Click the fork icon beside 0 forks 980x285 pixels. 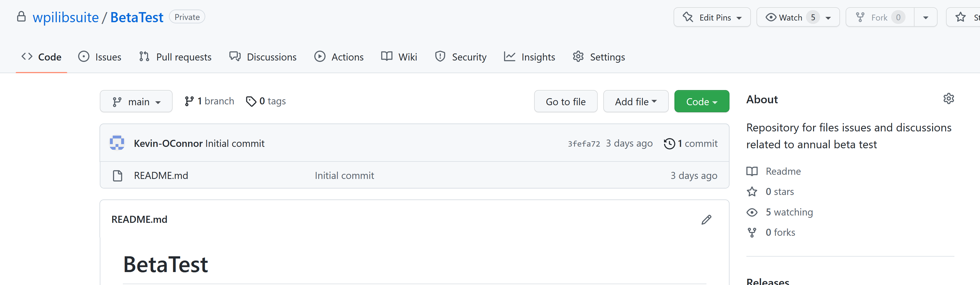752,232
